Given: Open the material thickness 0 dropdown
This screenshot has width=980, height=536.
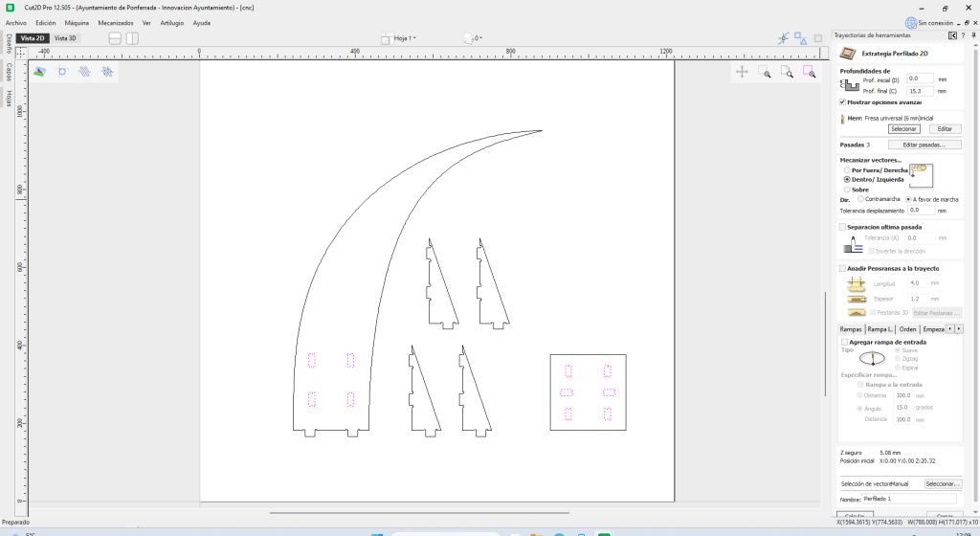Looking at the screenshot, I should coord(474,38).
